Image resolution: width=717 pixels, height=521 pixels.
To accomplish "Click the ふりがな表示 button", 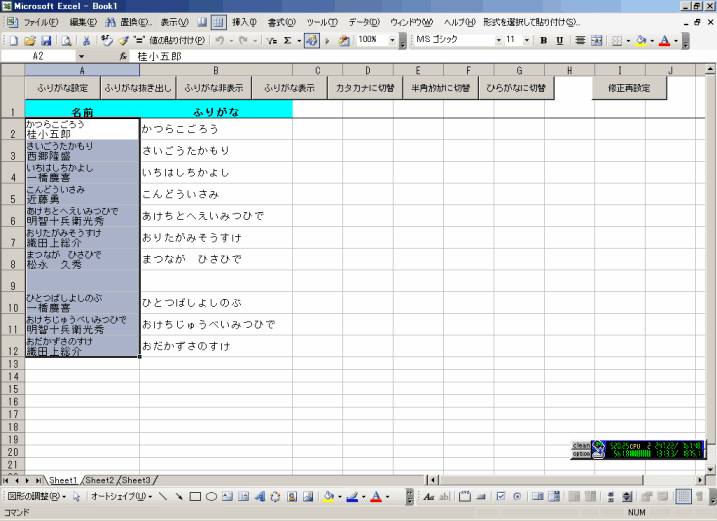I will (289, 88).
